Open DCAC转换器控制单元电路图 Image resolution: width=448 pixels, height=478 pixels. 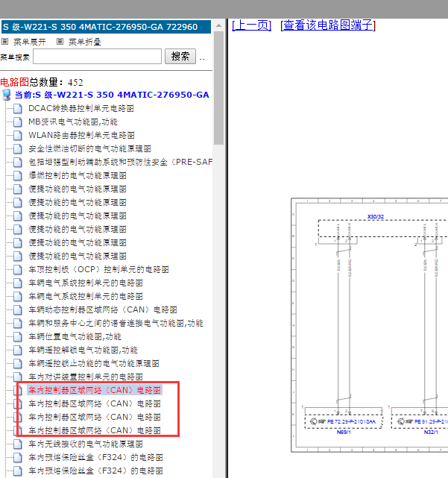[x=81, y=109]
